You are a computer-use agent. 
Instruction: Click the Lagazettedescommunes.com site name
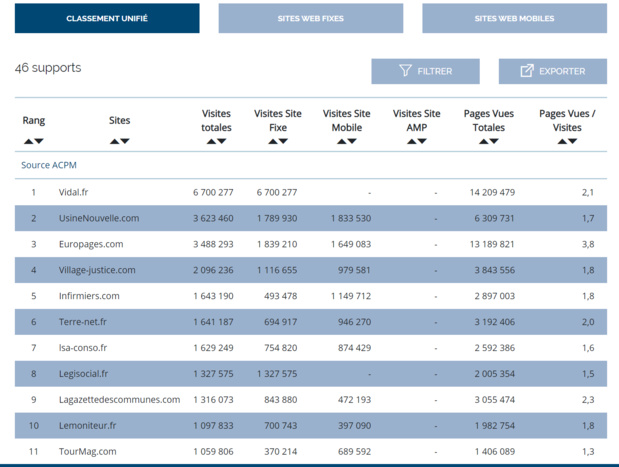(118, 399)
